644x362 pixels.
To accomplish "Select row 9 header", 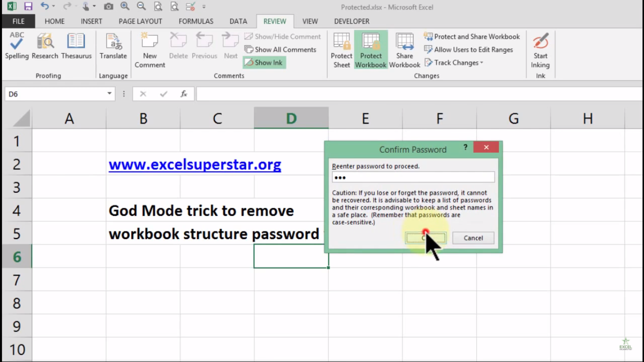I will pyautogui.click(x=17, y=327).
